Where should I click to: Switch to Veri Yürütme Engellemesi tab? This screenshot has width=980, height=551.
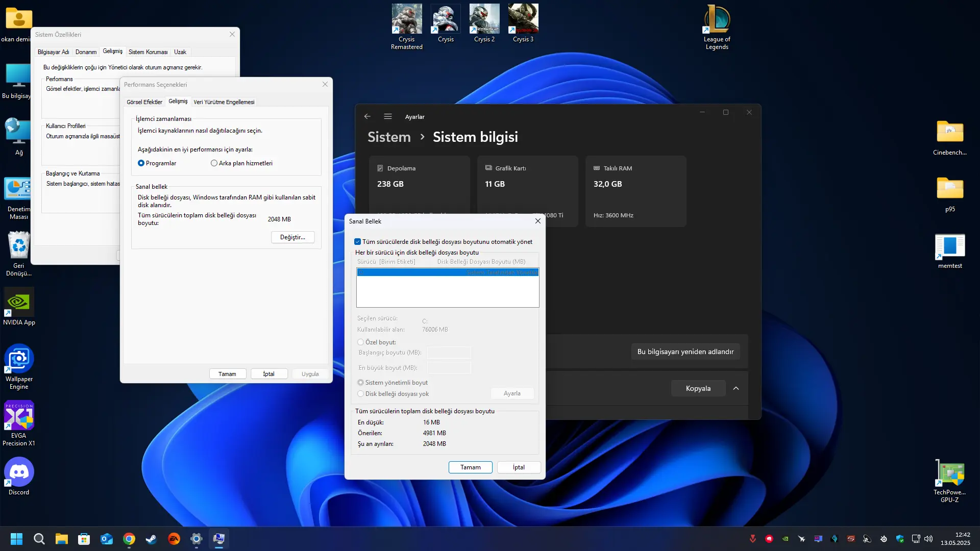click(224, 102)
